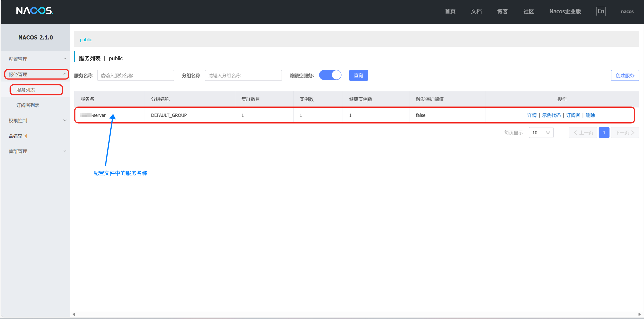Open the 订阅者列表 menu item

pyautogui.click(x=28, y=105)
